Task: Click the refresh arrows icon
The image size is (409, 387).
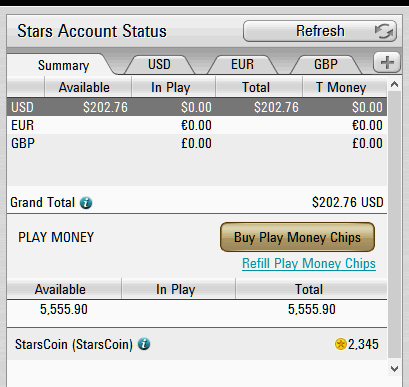Action: point(384,31)
